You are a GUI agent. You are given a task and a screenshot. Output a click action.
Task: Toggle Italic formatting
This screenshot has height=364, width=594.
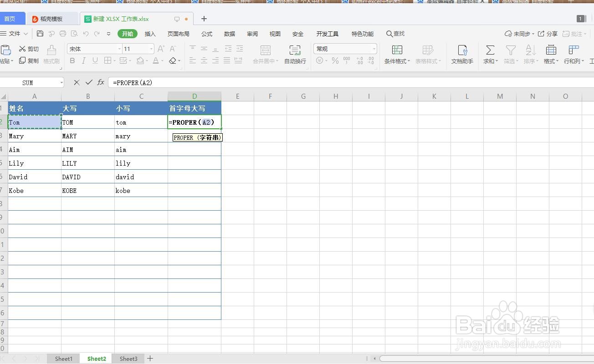click(84, 61)
